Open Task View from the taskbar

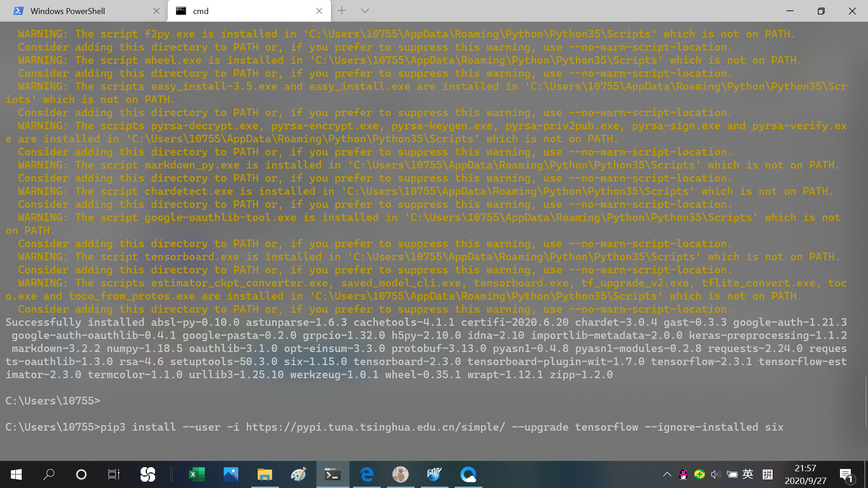(x=113, y=474)
